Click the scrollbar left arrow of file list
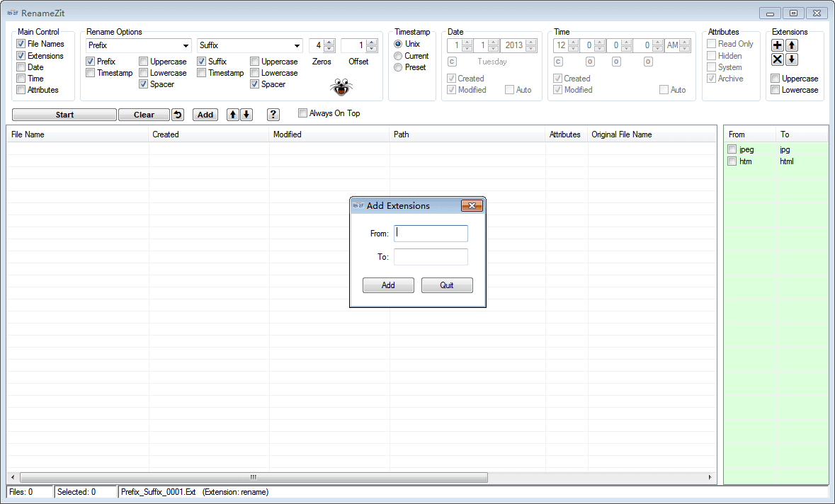 click(13, 477)
